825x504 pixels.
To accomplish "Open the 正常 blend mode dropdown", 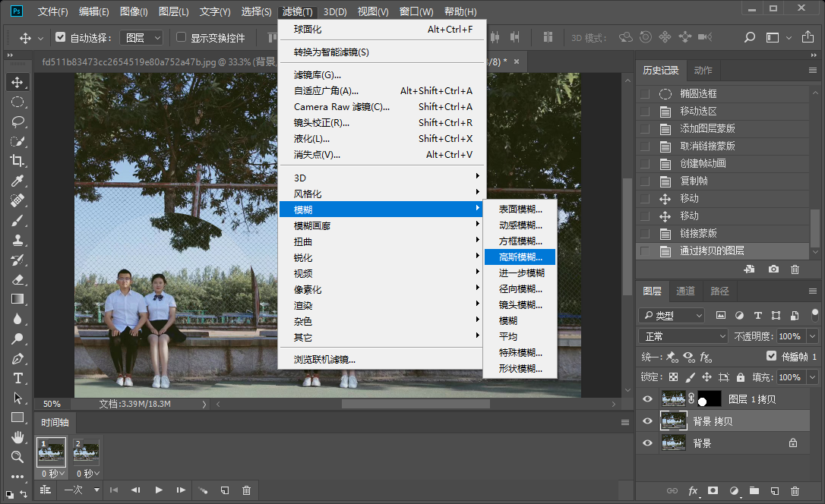I will point(683,335).
